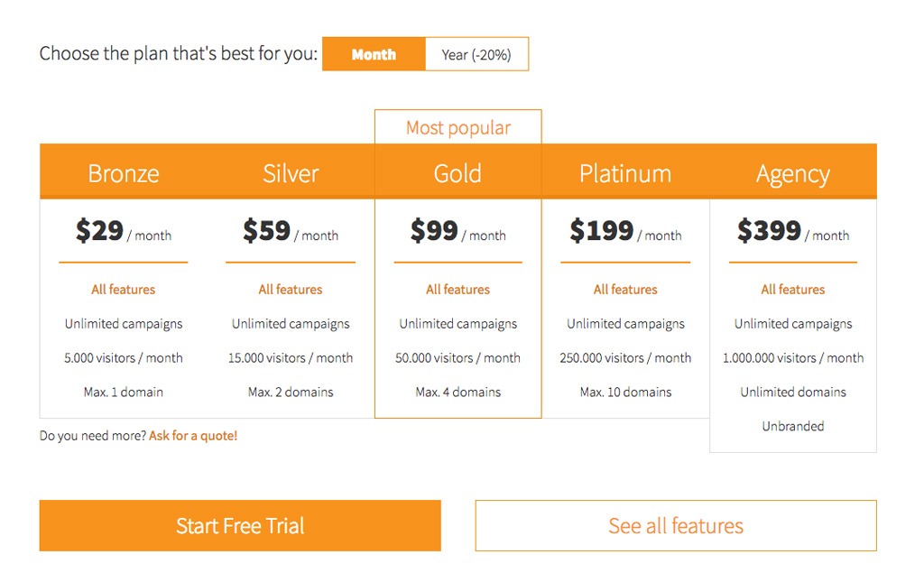924x582 pixels.
Task: Open All features link under Gold
Action: coord(457,290)
